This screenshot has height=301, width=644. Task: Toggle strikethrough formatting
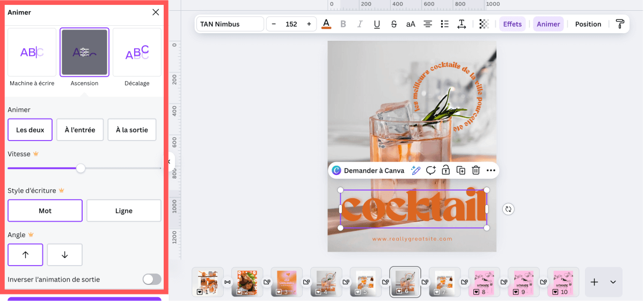394,24
